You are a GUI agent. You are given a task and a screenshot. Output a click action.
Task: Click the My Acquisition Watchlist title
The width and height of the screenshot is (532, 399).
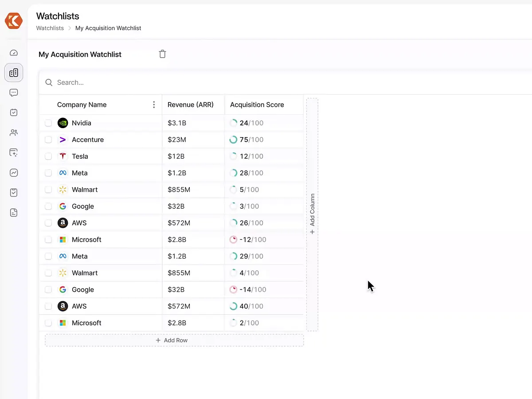pyautogui.click(x=80, y=54)
